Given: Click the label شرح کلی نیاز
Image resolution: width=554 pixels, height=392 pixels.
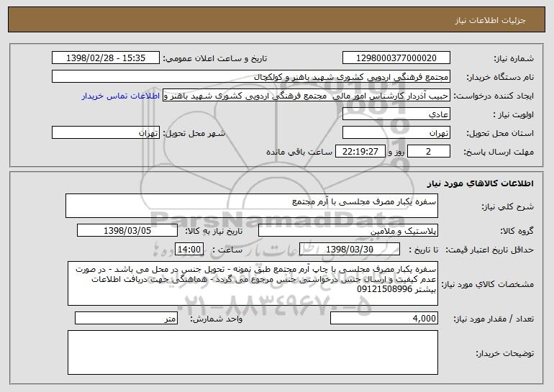Looking at the screenshot, I should point(508,206).
